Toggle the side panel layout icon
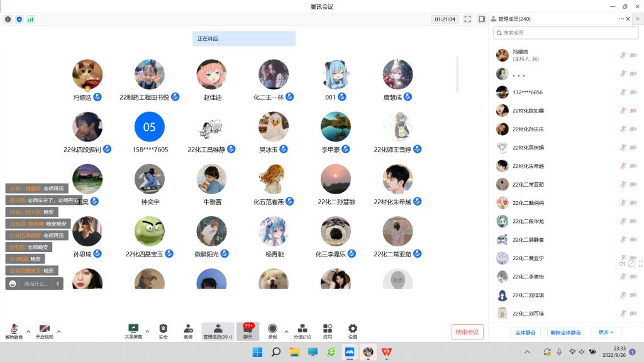This screenshot has height=362, width=644. coord(482,19)
